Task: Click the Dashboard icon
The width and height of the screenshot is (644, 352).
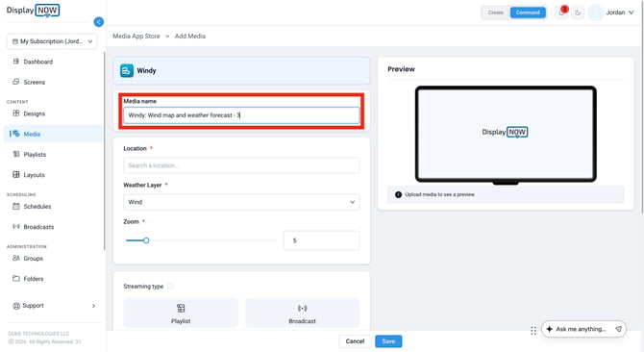Action: pyautogui.click(x=16, y=62)
